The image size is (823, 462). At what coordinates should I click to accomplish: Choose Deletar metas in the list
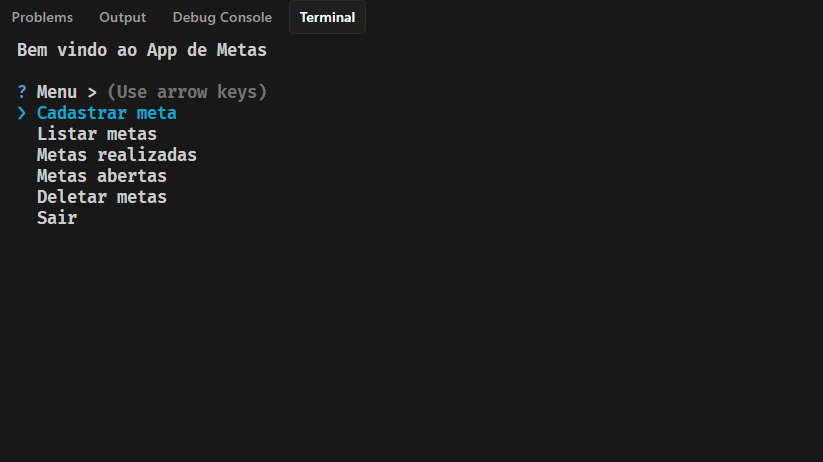tap(101, 197)
